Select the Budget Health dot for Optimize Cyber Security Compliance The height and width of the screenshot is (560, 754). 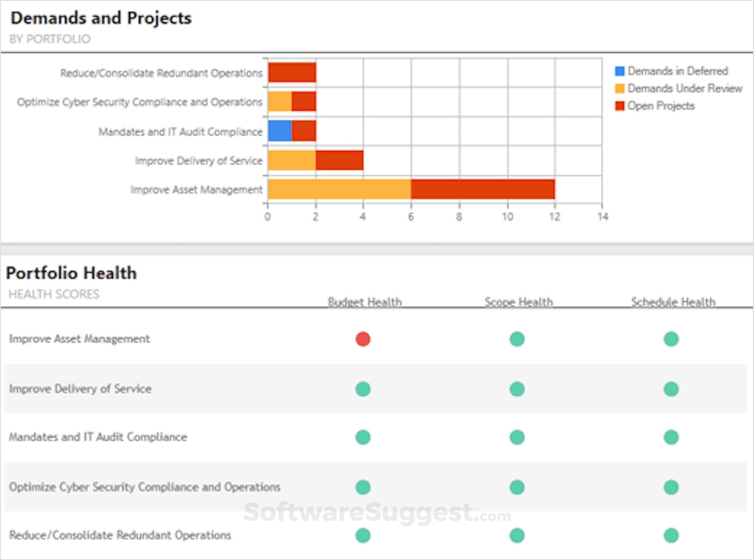point(363,487)
